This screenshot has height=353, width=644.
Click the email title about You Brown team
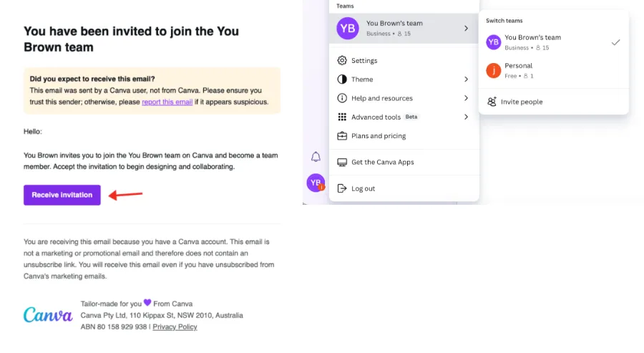click(131, 39)
